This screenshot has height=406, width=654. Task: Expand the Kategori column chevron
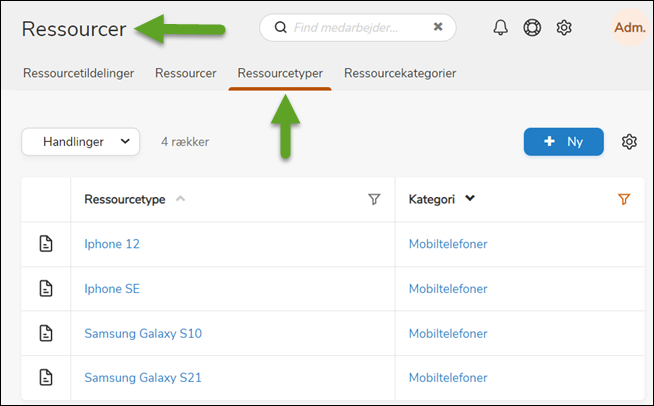470,199
